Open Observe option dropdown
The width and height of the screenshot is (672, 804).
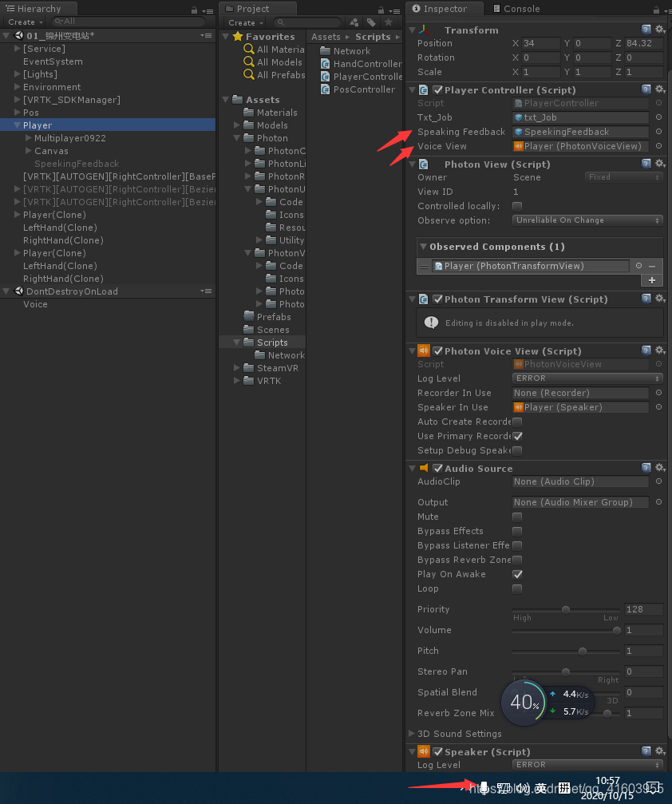[x=587, y=220]
